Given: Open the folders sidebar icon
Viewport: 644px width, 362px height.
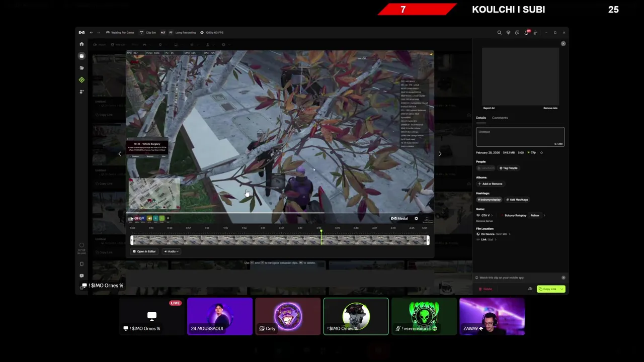Looking at the screenshot, I should coord(82,68).
